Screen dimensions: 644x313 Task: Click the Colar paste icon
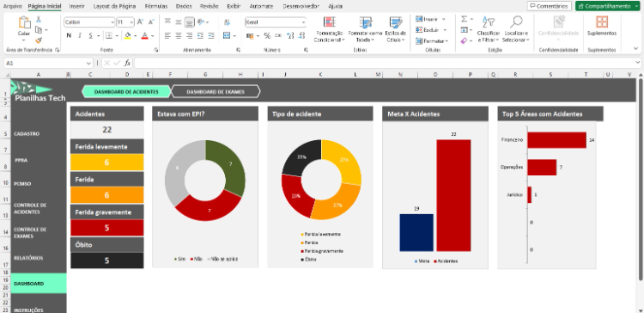tap(24, 22)
